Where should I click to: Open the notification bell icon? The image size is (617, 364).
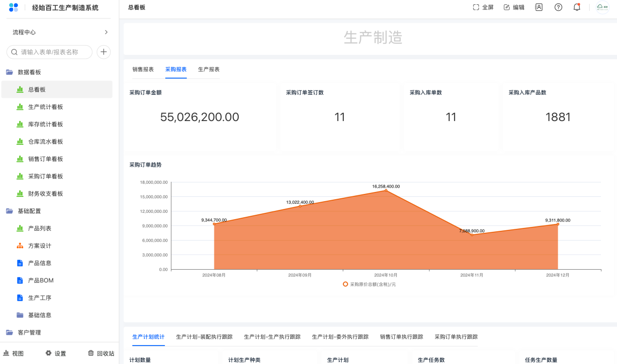577,7
